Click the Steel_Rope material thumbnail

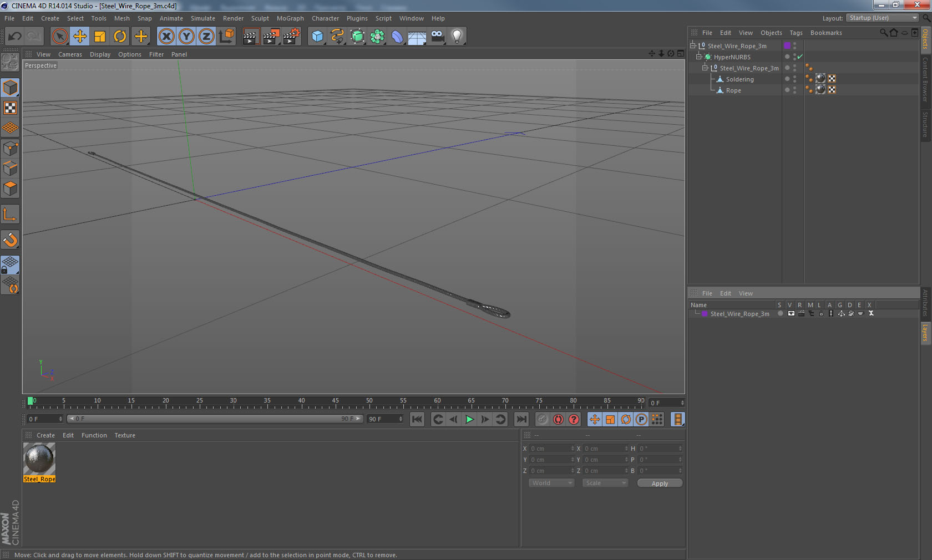pyautogui.click(x=39, y=459)
